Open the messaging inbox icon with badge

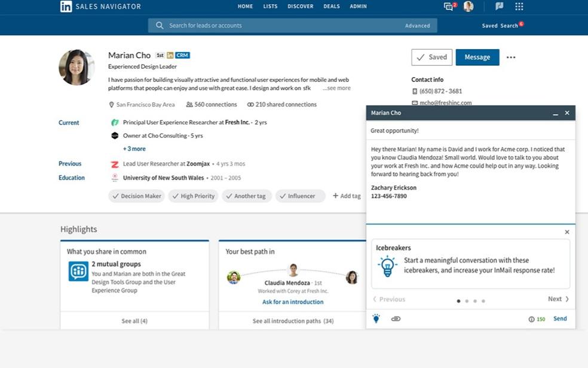(449, 6)
